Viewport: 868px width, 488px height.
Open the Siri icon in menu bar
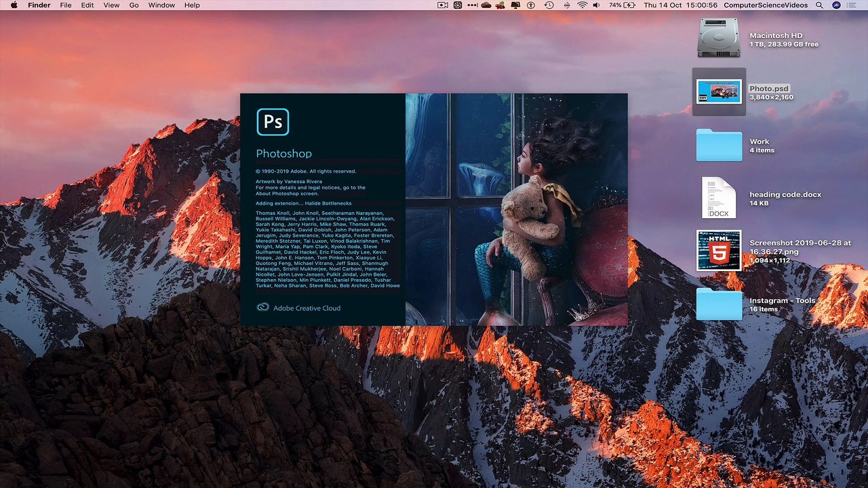click(x=836, y=5)
